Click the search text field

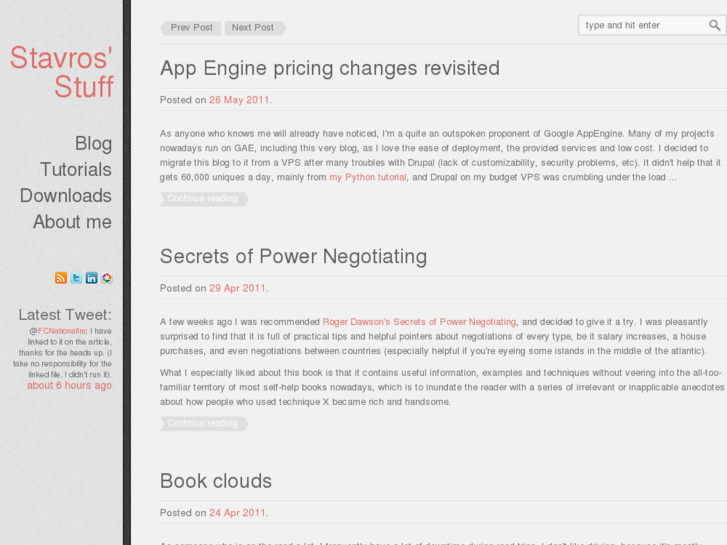[x=642, y=25]
